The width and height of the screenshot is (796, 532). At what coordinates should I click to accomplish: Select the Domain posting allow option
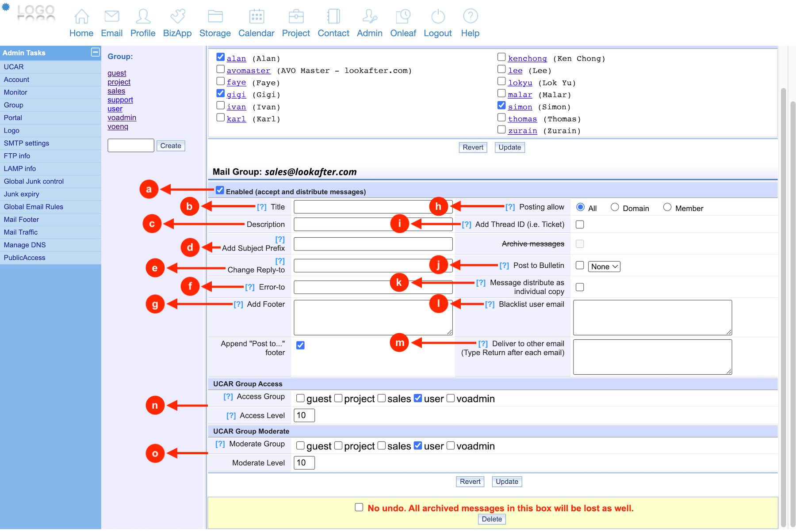click(x=615, y=207)
